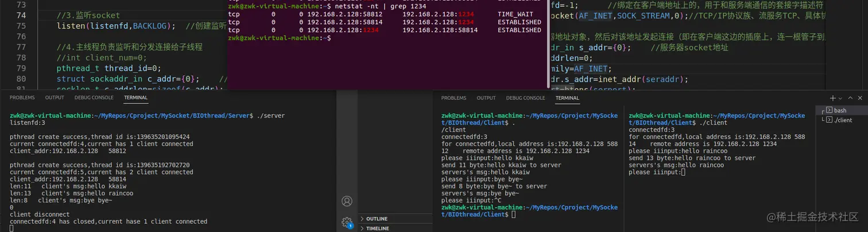Click thread id 139635201095424 line

[99, 137]
